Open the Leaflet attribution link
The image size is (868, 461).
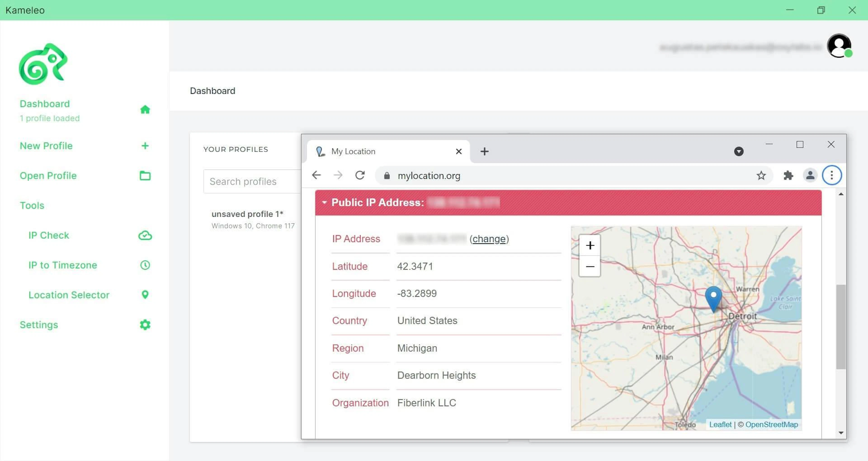point(720,425)
